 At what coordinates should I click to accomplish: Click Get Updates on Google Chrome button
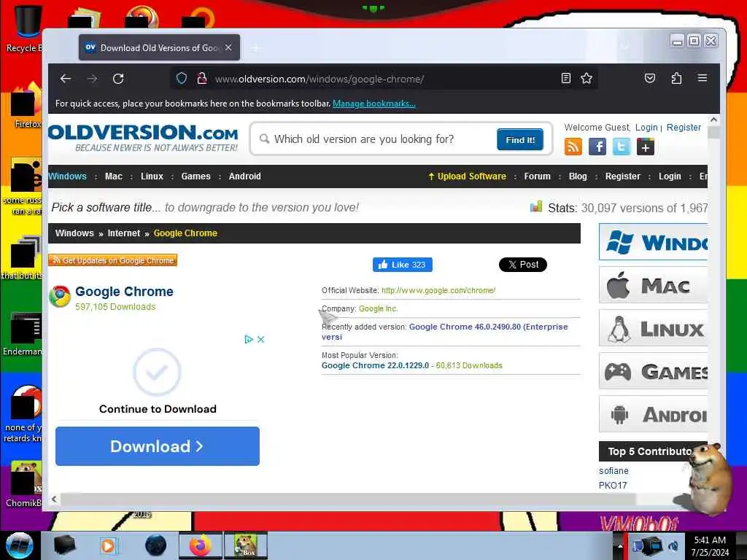112,260
